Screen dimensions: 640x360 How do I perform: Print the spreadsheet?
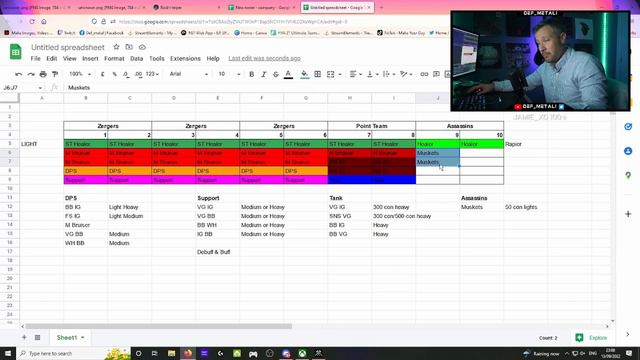pyautogui.click(x=43, y=74)
